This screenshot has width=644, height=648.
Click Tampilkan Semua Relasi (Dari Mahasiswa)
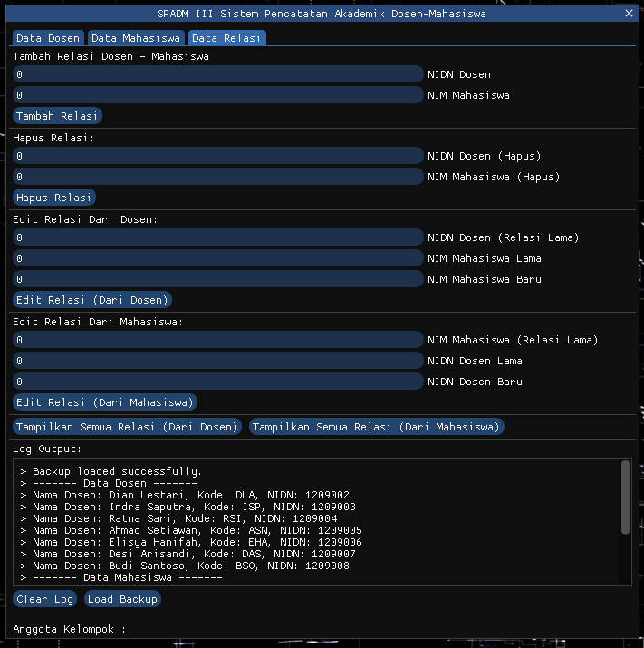click(376, 427)
